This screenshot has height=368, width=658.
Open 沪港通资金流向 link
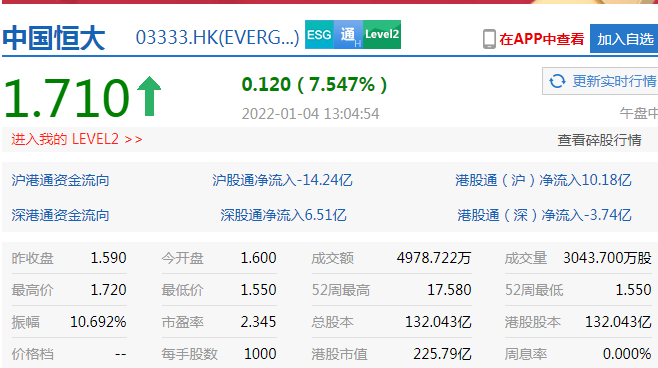[60, 180]
